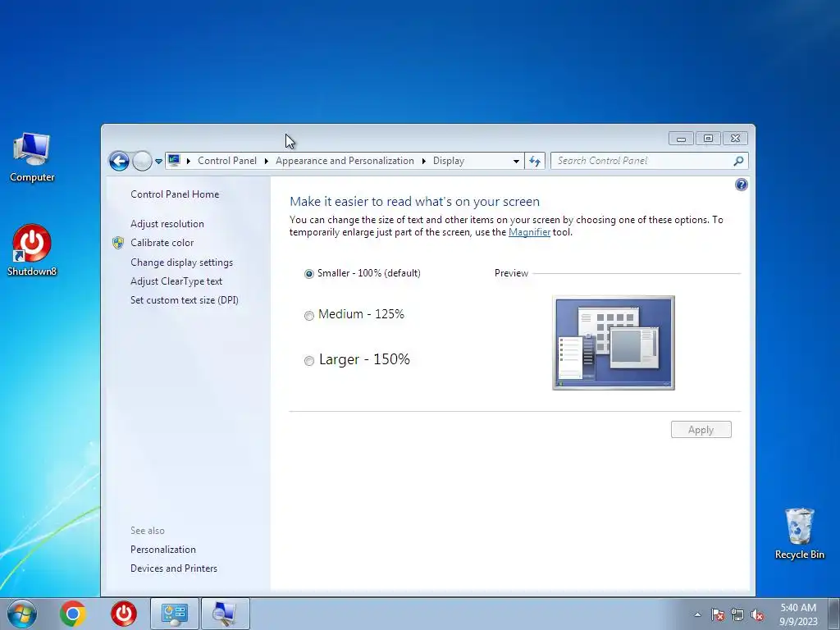Screen dimensions: 840x630
Task: Go back with the blue Back arrow
Action: (119, 161)
